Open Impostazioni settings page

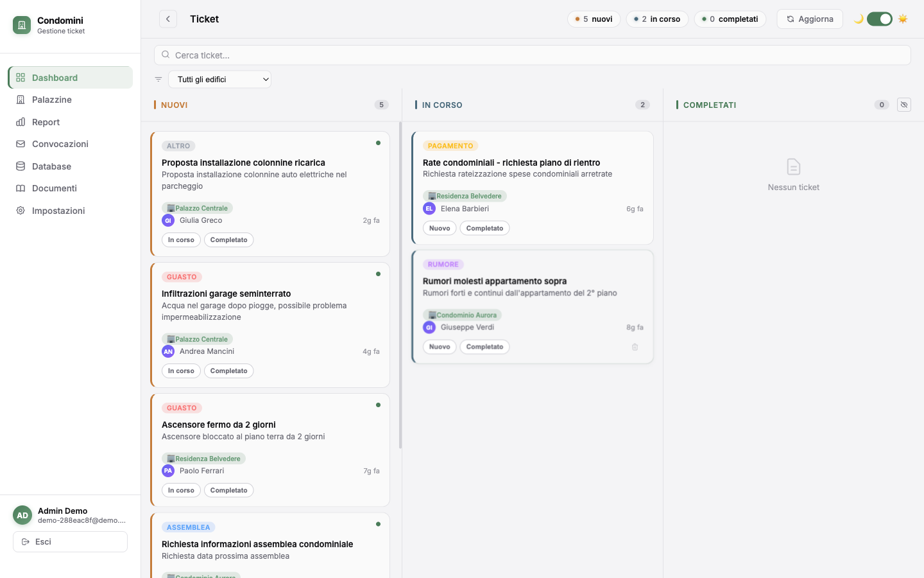point(71,211)
